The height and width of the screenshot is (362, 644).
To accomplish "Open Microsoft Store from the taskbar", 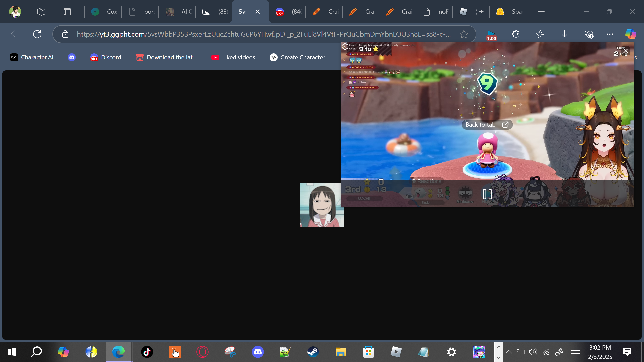I will pos(369,352).
